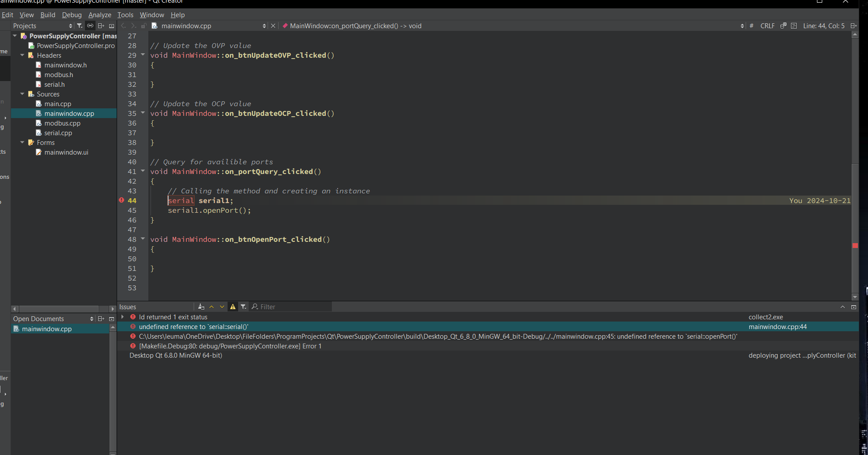Image resolution: width=868 pixels, height=455 pixels.
Task: Toggle the file writable lock icon
Action: 143,26
